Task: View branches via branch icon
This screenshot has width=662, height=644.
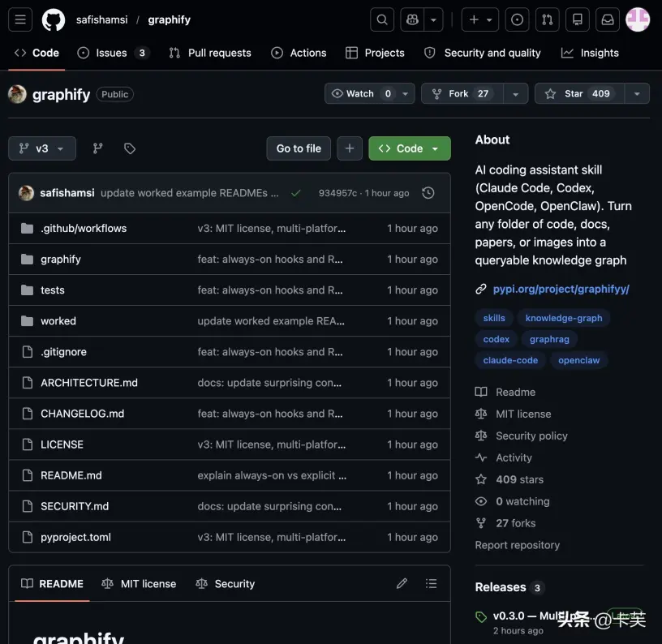Action: (x=97, y=148)
